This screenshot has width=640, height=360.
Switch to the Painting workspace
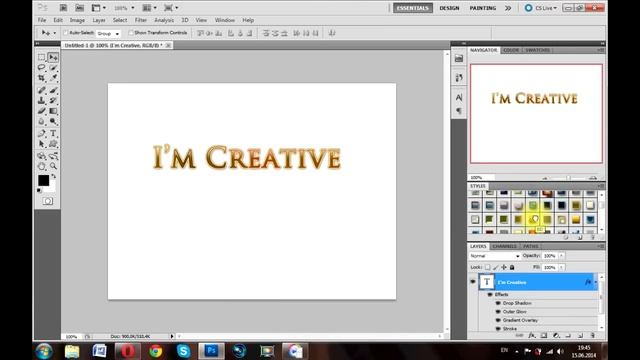click(x=482, y=8)
